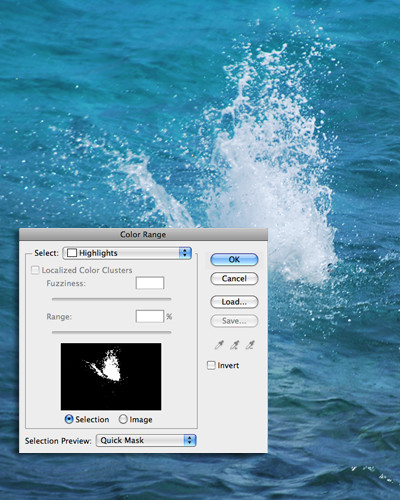Select the Add to Sample eyedropper
400x500 pixels.
click(x=234, y=345)
